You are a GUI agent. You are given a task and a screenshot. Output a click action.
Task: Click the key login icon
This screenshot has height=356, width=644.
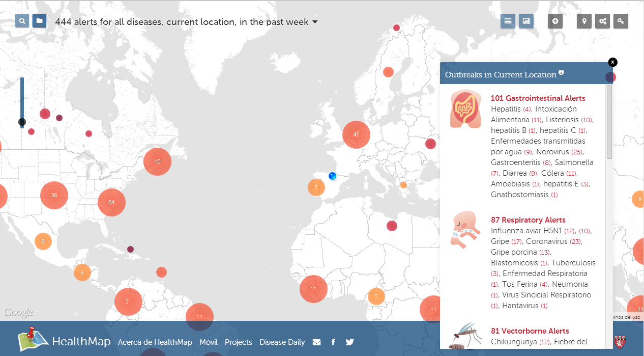(621, 21)
